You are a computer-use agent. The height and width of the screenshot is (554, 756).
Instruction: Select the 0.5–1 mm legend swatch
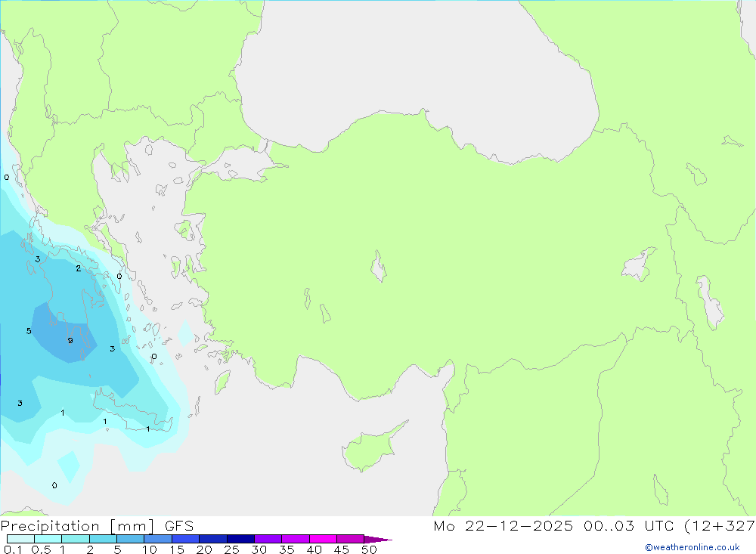(48, 539)
